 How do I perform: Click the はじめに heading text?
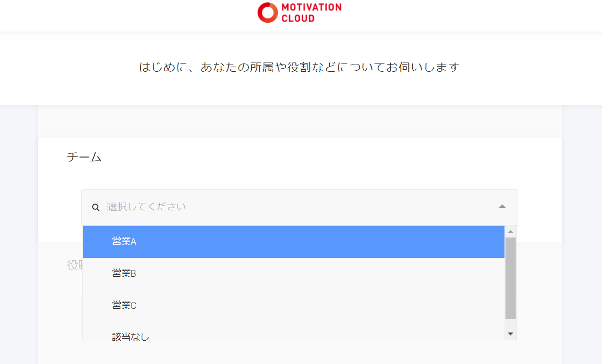point(299,67)
